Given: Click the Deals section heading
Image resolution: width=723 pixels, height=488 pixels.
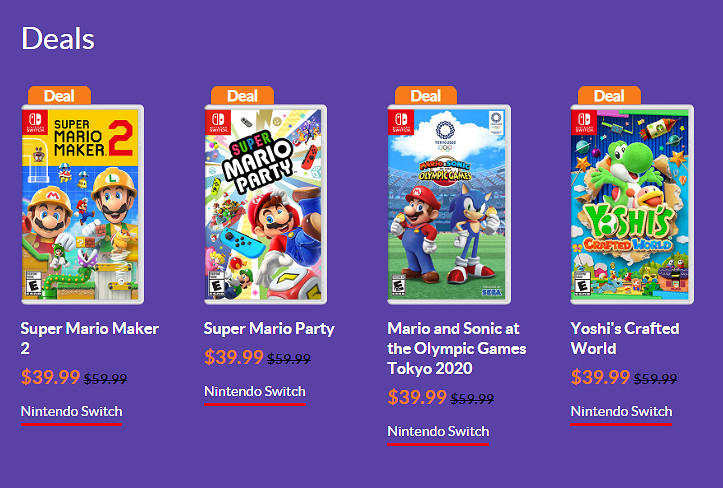Looking at the screenshot, I should (58, 38).
